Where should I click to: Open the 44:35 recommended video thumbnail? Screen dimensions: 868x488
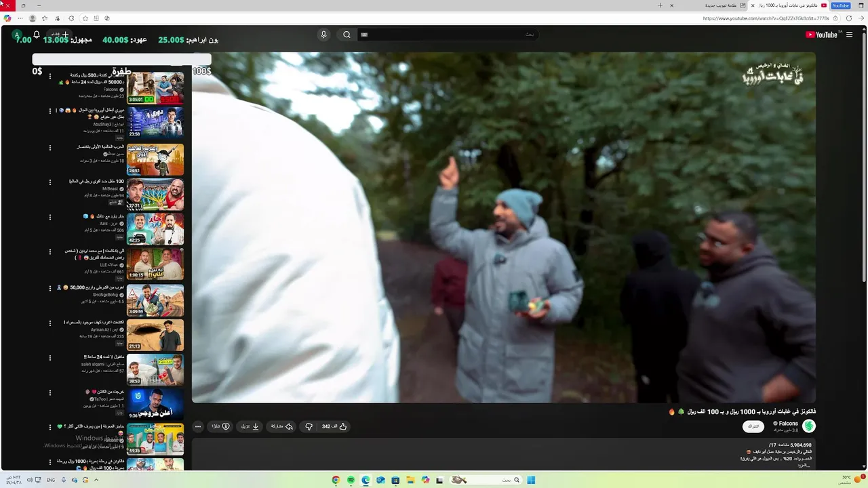point(155,440)
